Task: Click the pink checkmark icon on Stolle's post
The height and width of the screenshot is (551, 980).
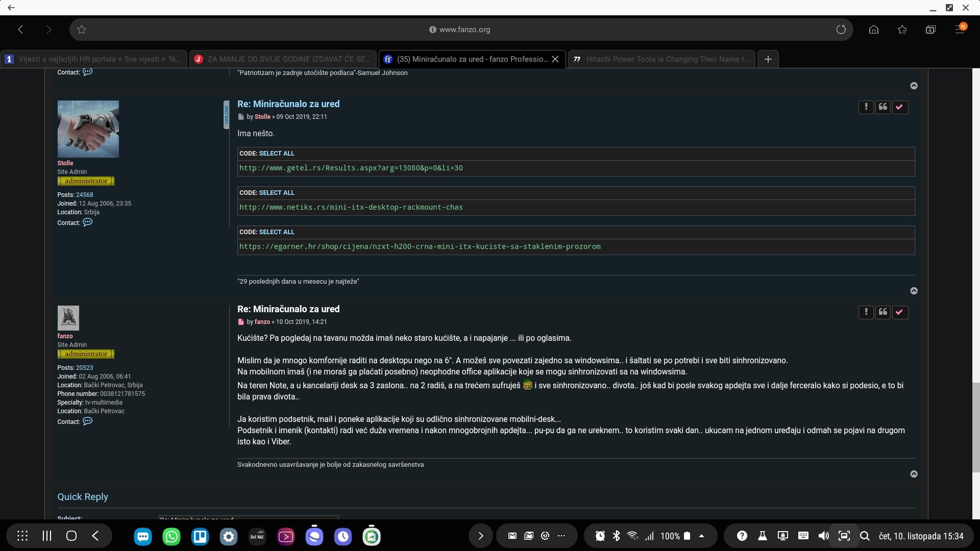Action: 900,107
